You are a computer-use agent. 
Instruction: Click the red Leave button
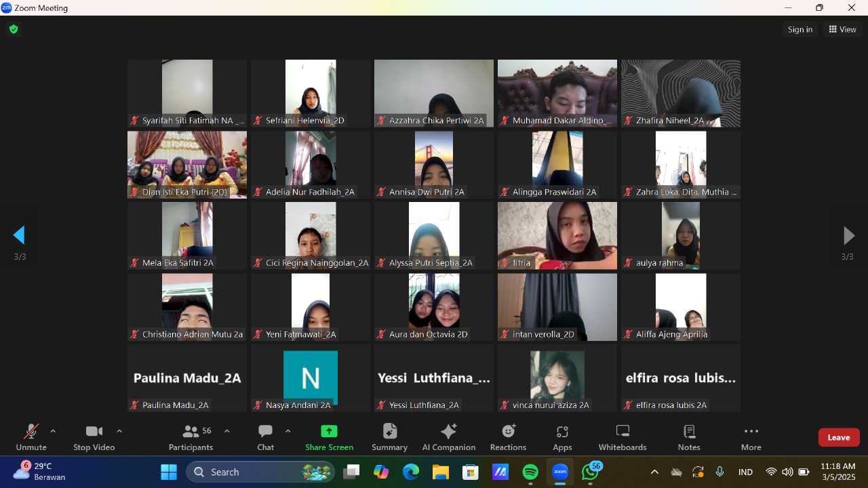[x=838, y=437]
